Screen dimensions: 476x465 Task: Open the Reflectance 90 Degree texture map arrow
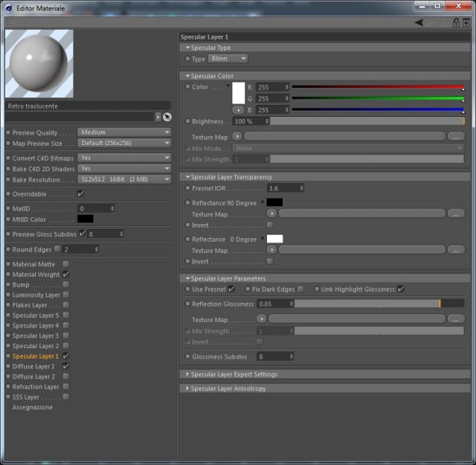tap(271, 214)
